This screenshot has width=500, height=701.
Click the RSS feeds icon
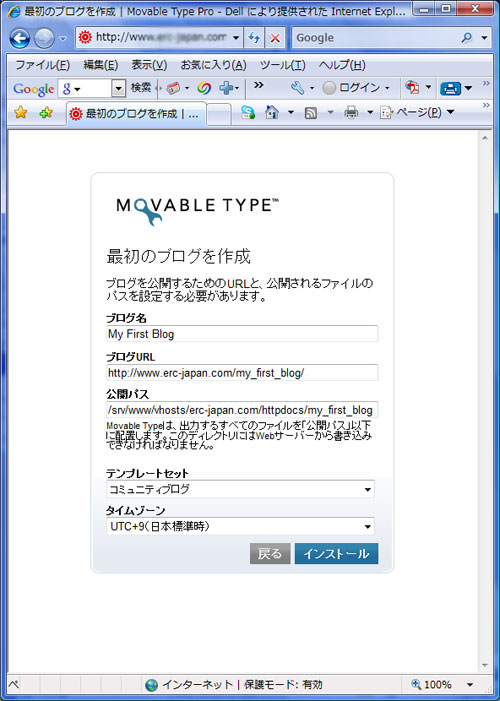311,113
